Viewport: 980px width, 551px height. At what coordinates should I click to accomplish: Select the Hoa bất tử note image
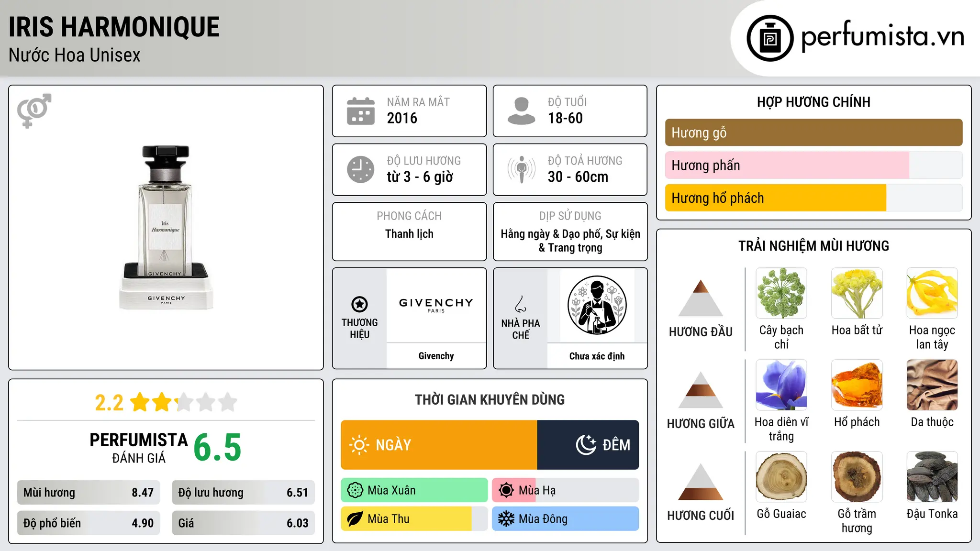coord(857,293)
